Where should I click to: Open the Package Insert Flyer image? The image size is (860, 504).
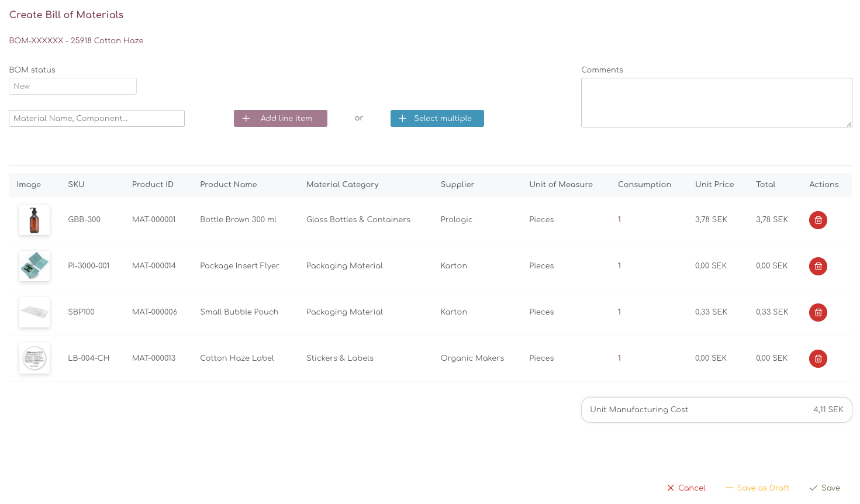click(x=34, y=266)
